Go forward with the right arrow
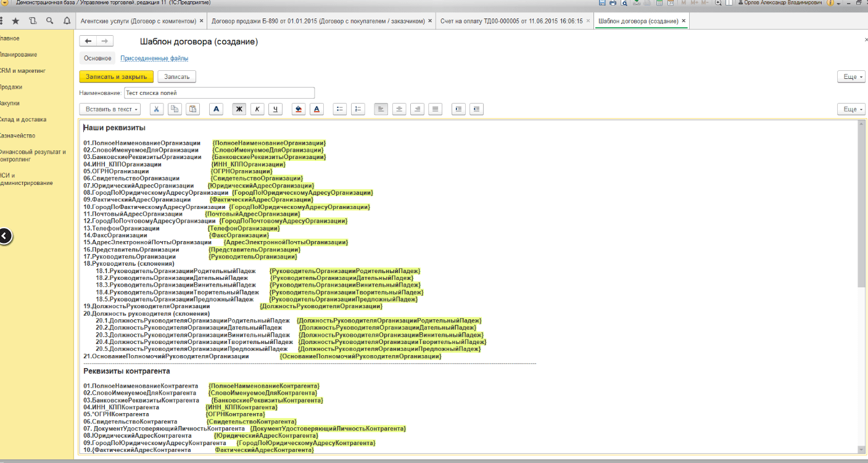This screenshot has height=463, width=868. pos(105,41)
